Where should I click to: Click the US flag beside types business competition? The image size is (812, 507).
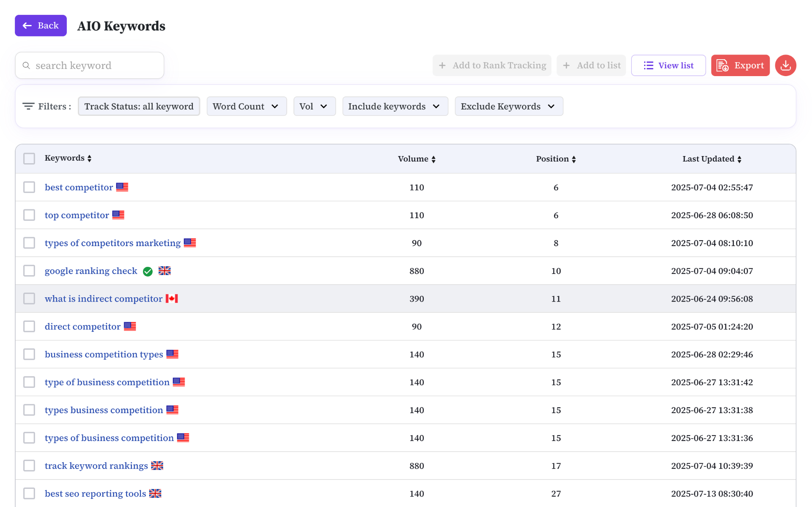pyautogui.click(x=173, y=410)
